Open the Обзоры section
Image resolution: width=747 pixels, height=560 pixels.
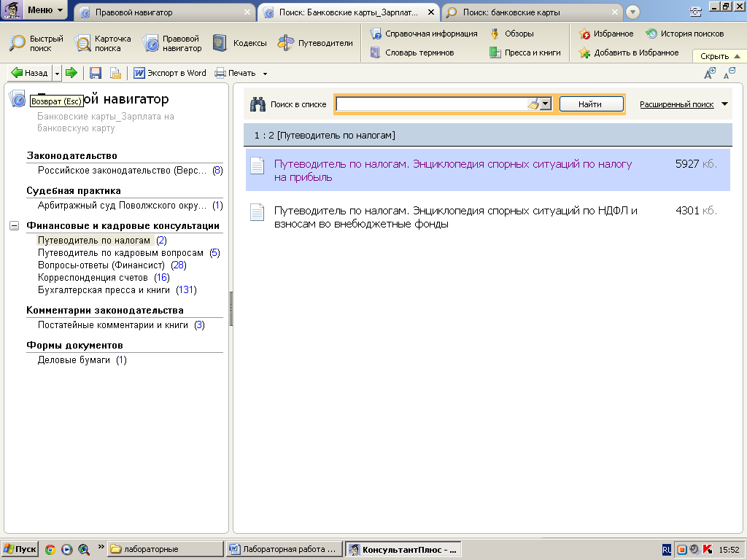(512, 34)
